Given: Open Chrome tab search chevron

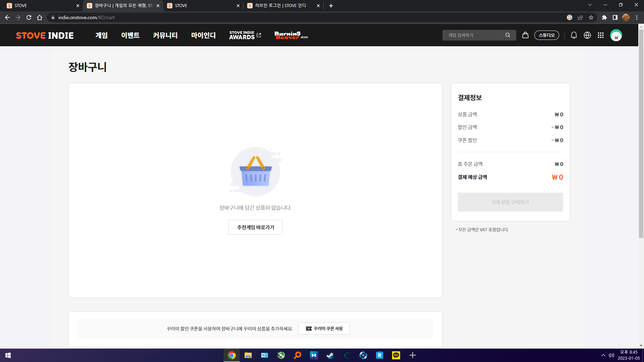Looking at the screenshot, I should pyautogui.click(x=590, y=5).
